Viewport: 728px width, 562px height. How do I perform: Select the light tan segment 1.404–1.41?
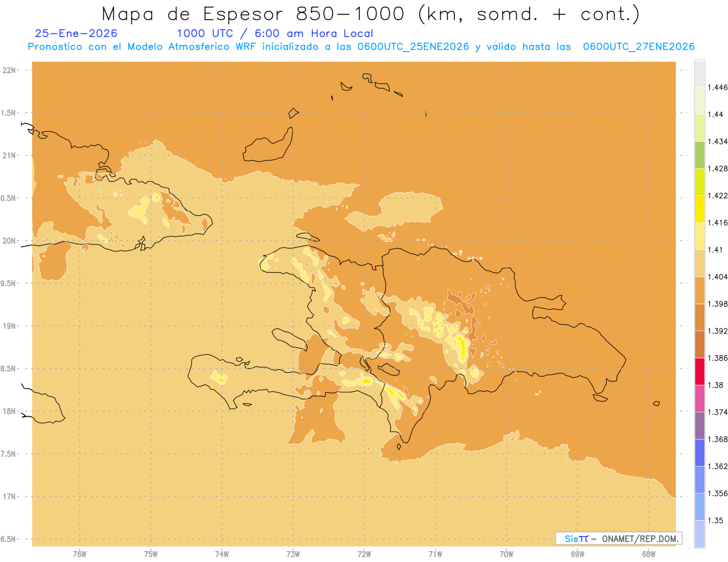699,263
